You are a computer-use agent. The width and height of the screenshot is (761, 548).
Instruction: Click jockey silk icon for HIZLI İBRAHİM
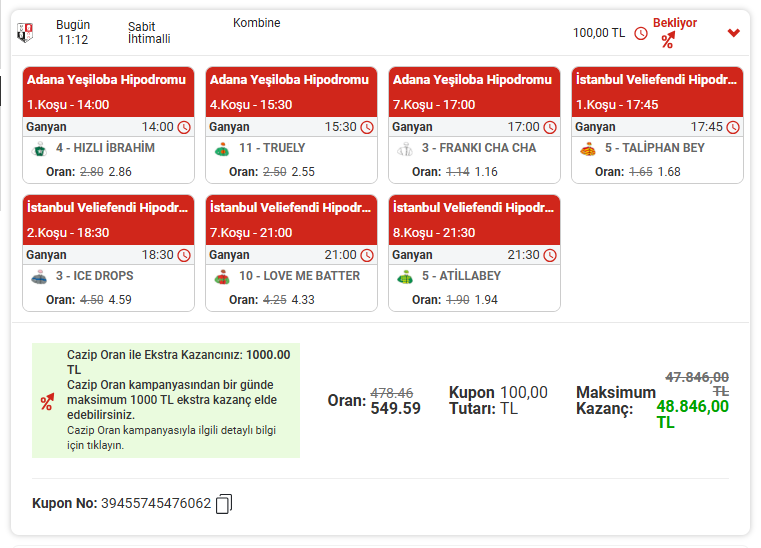(39, 149)
